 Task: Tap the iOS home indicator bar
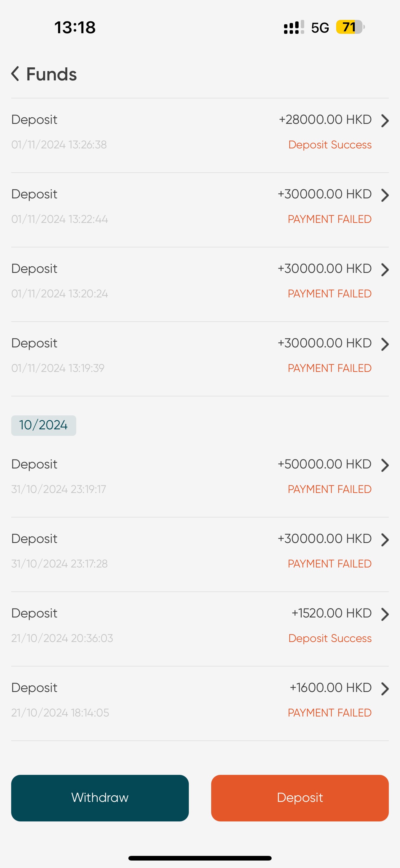pos(200,858)
